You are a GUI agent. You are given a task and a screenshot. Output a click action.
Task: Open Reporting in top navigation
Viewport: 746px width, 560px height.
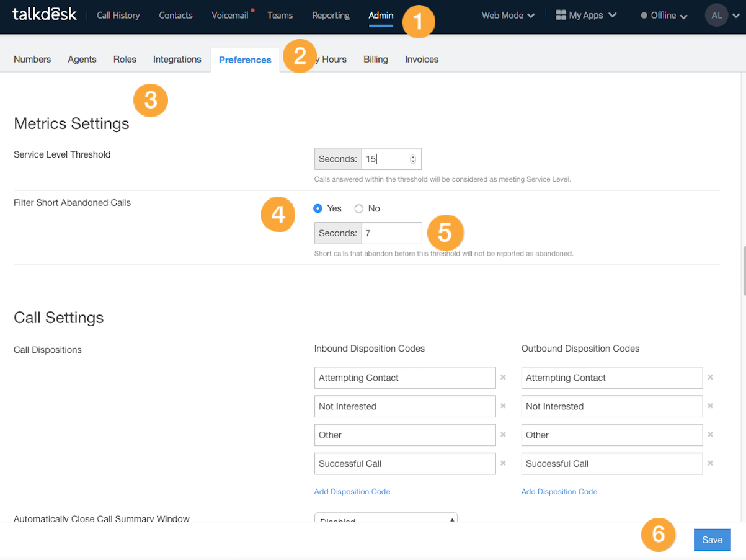331,16
